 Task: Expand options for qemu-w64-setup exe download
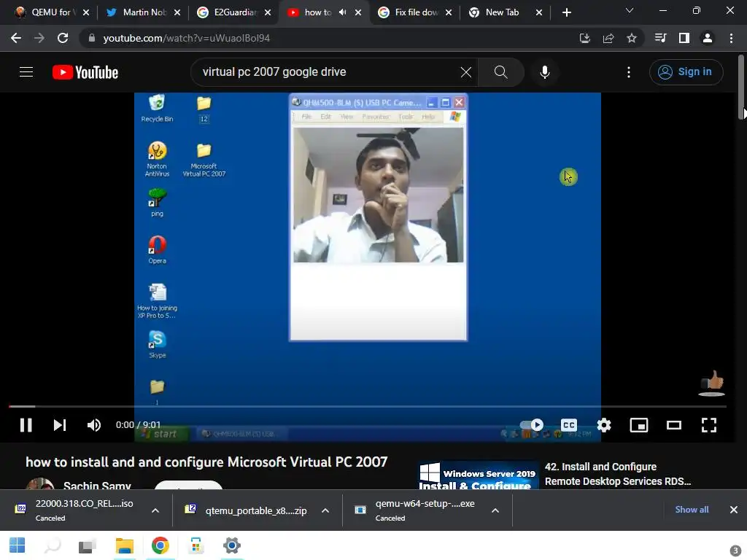495,510
